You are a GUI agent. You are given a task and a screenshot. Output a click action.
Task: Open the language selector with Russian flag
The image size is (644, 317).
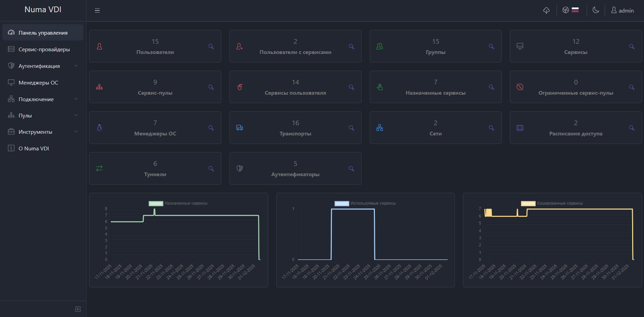[x=570, y=10]
